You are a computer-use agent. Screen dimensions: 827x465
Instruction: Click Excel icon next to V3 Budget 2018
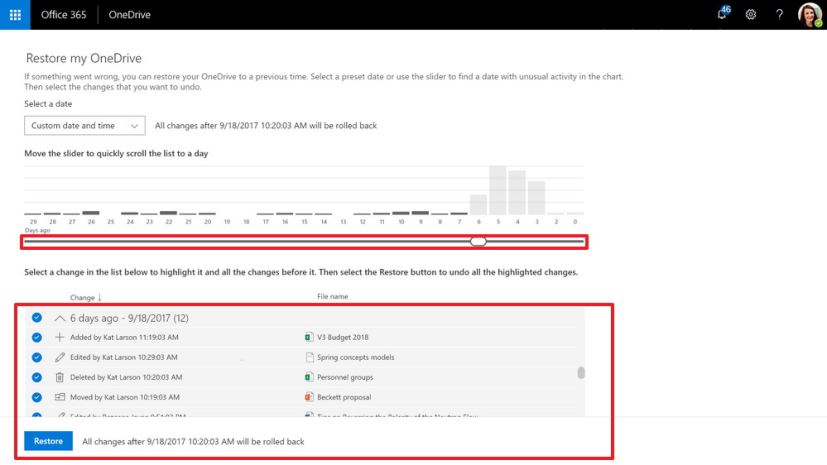[309, 337]
